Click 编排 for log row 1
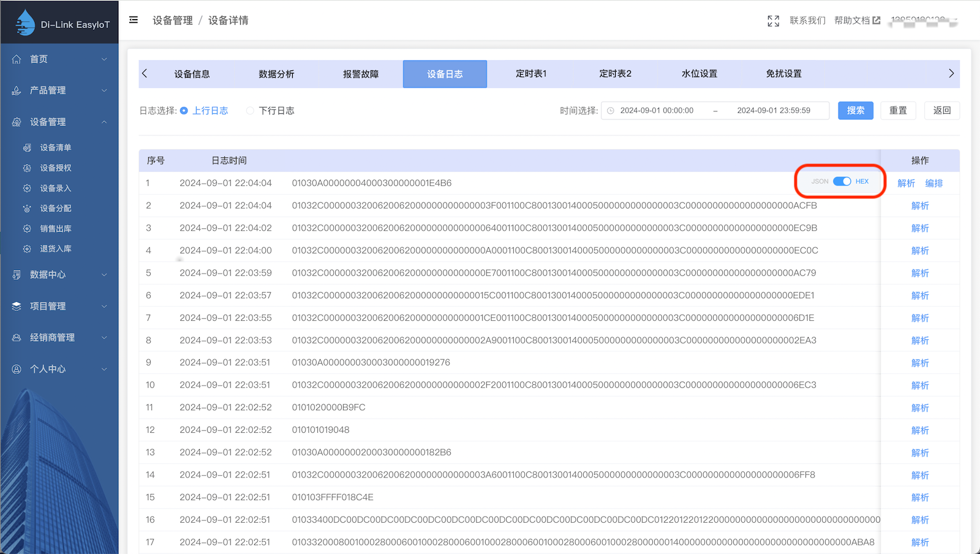The width and height of the screenshot is (980, 554). [x=934, y=183]
